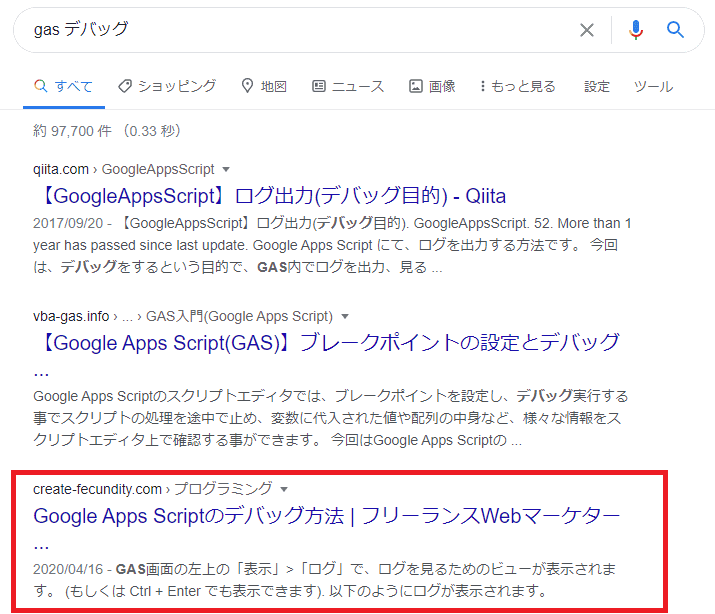Click the news icon beside ニュース

(x=319, y=86)
